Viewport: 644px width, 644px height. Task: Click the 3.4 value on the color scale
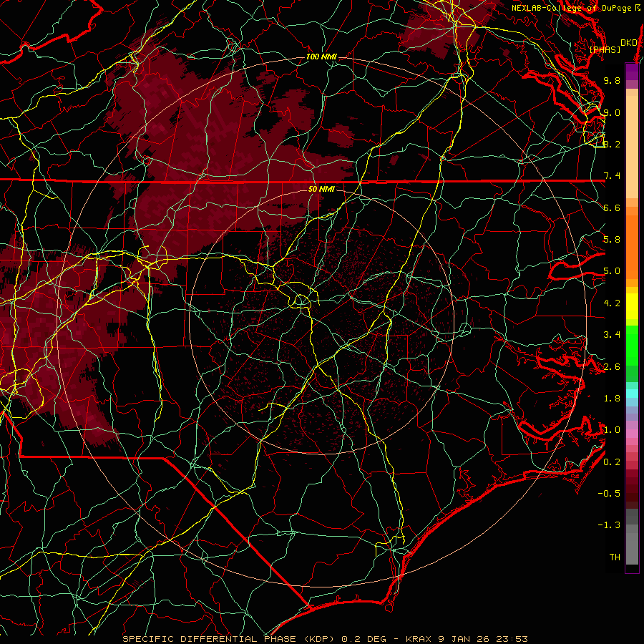point(612,335)
